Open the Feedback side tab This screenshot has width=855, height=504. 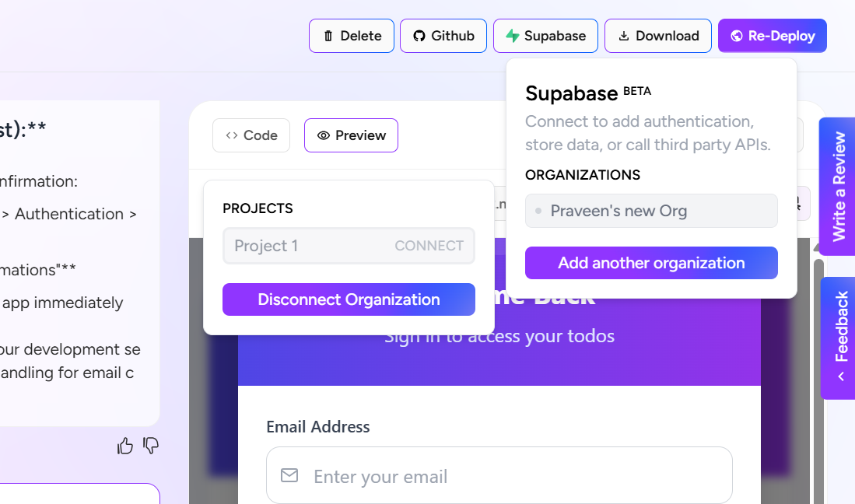point(839,338)
